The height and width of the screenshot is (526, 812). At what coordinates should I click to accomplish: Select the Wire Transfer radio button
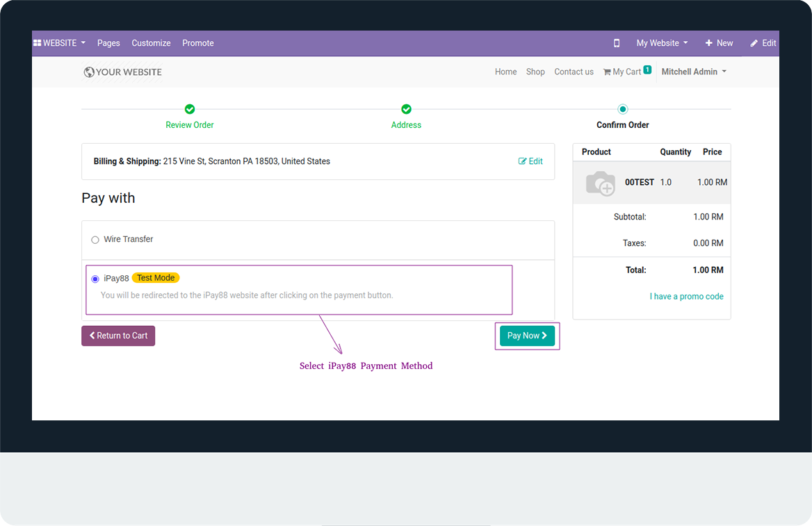coord(95,240)
